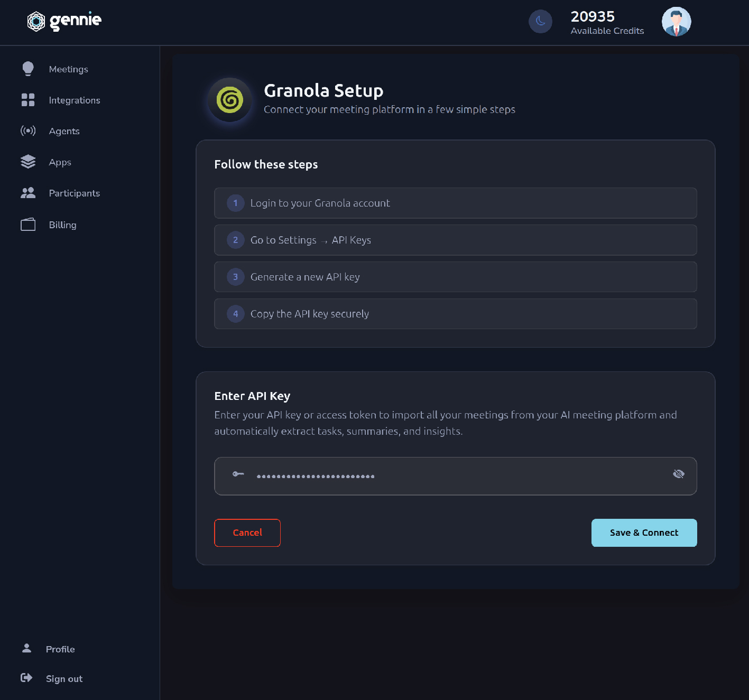The width and height of the screenshot is (749, 700).
Task: Click the key icon in API field
Action: [x=238, y=474]
